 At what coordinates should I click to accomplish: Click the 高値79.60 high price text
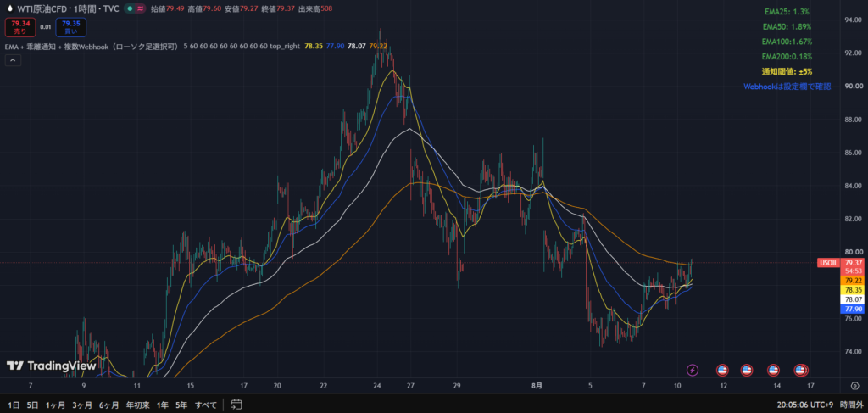204,8
